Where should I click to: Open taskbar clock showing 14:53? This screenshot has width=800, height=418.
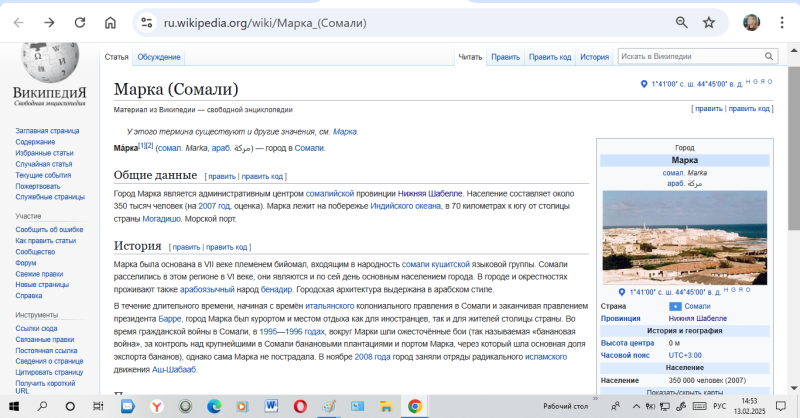coord(749,406)
